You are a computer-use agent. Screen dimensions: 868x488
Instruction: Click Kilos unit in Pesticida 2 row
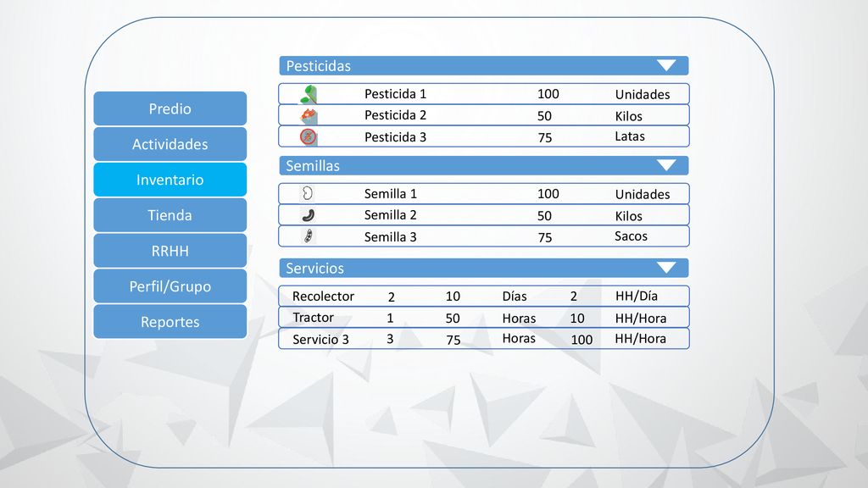[x=628, y=116]
